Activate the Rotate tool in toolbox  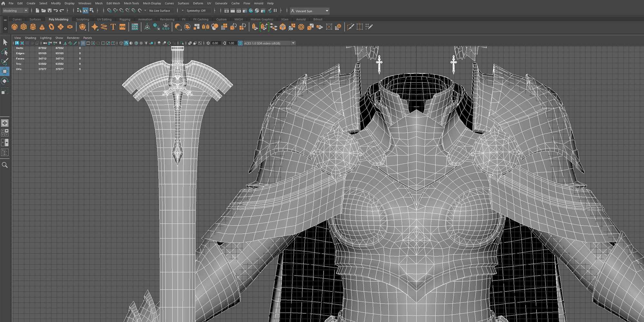point(5,81)
